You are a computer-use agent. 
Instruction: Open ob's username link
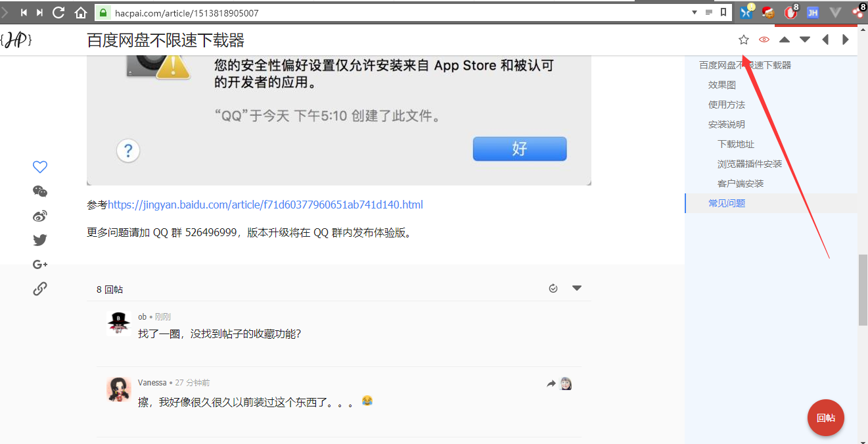pyautogui.click(x=142, y=317)
